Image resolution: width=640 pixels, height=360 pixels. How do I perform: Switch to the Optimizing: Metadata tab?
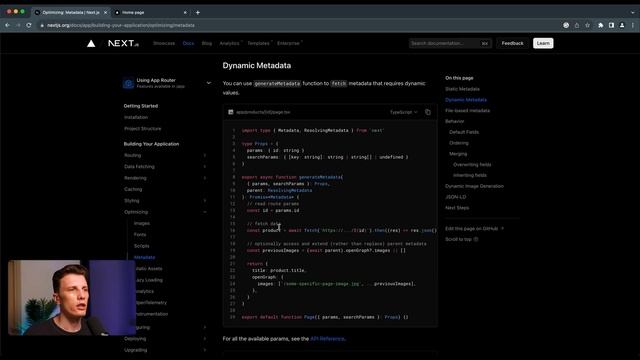point(70,13)
